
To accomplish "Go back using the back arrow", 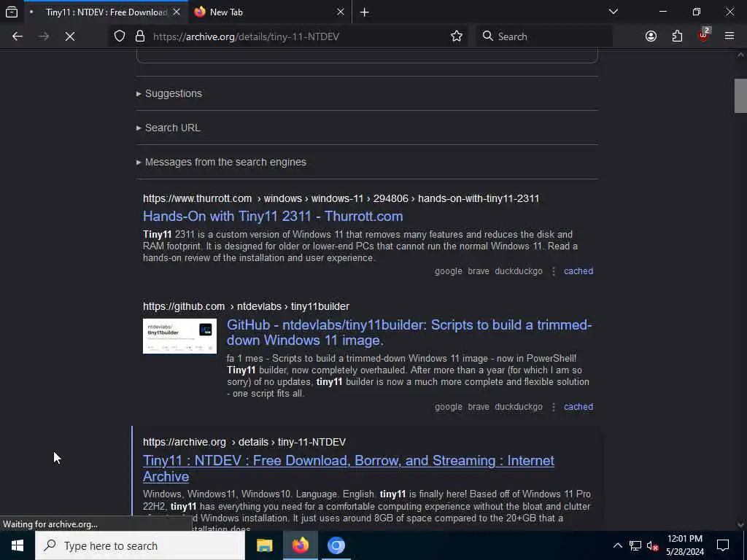I will coord(18,36).
